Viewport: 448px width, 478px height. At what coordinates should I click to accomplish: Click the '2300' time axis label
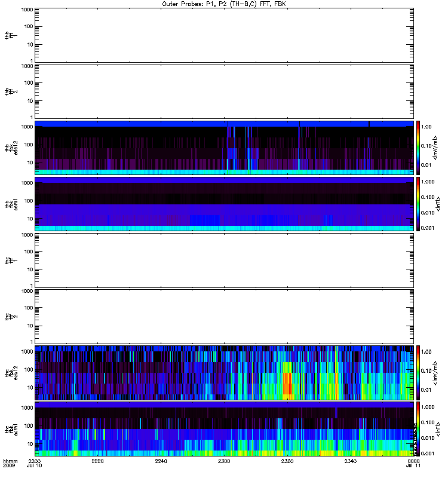click(224, 461)
